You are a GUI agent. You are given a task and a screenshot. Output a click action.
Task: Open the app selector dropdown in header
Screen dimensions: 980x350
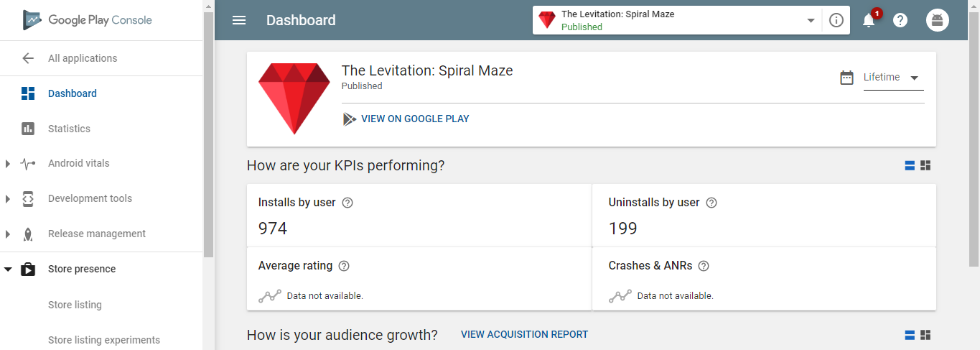point(677,20)
